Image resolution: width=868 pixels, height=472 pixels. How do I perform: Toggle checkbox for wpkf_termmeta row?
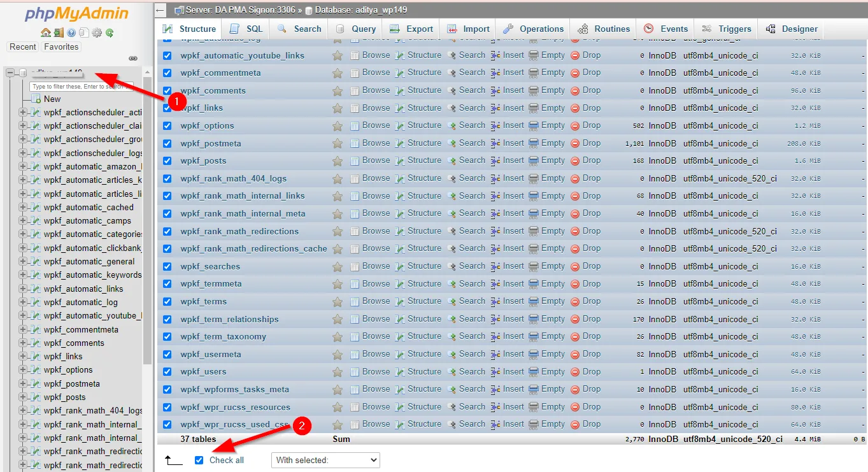click(167, 283)
